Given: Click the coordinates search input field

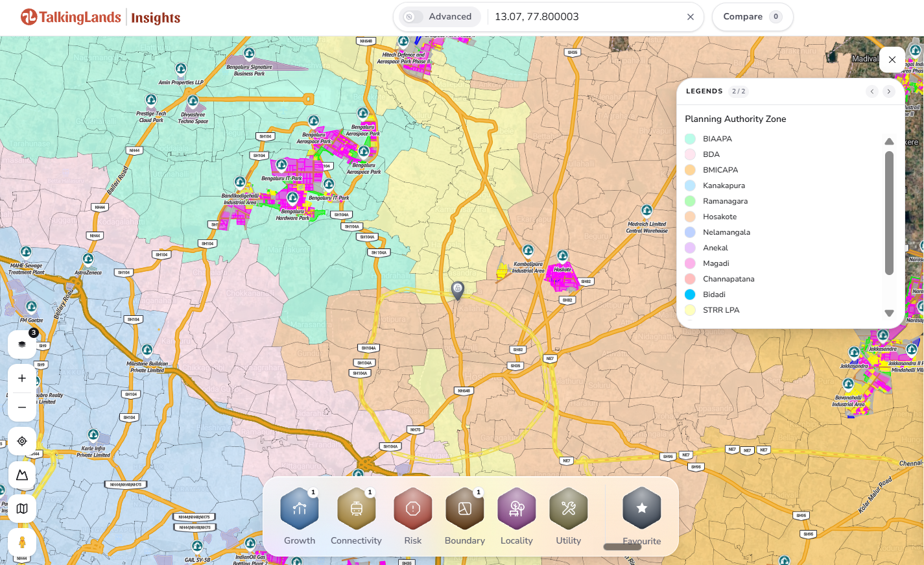Looking at the screenshot, I should click(x=587, y=17).
